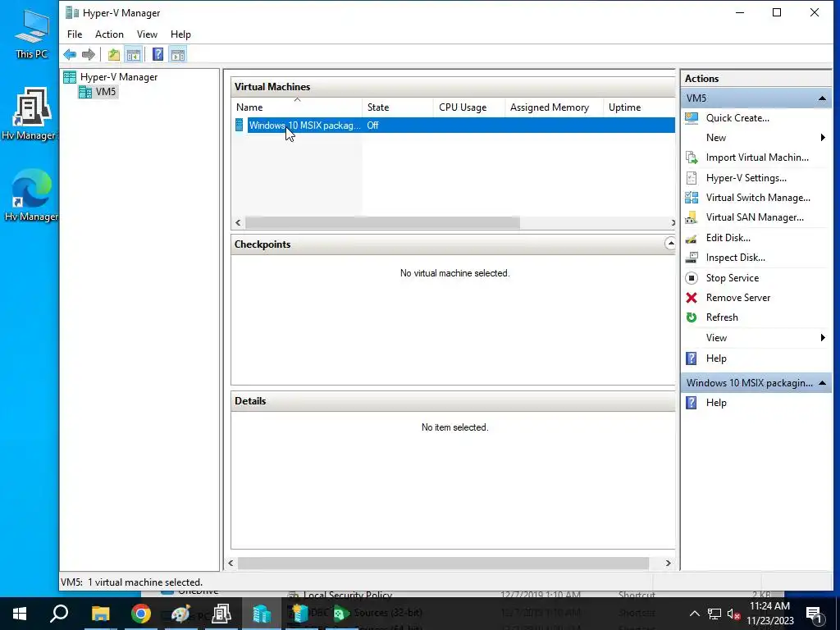Open the File menu
Screen dimensions: 840x630
click(x=75, y=34)
